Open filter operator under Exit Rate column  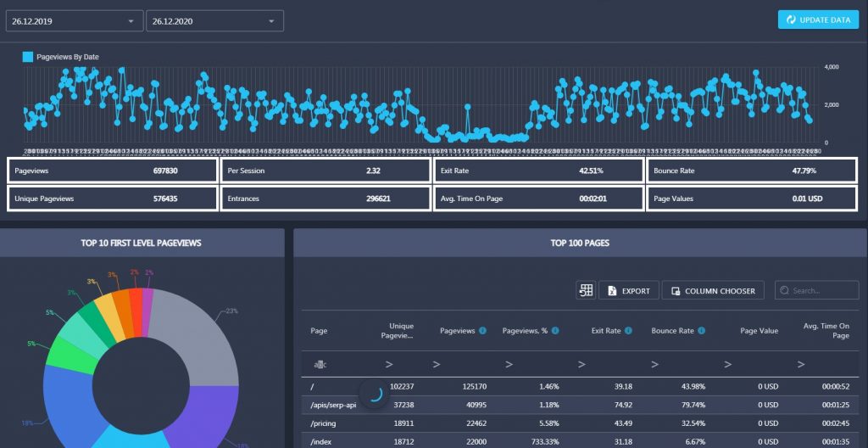coord(581,364)
